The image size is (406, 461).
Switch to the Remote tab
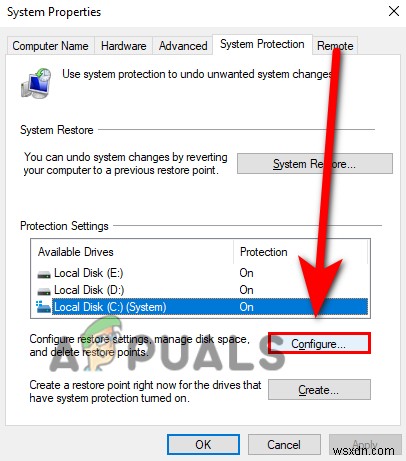(335, 46)
